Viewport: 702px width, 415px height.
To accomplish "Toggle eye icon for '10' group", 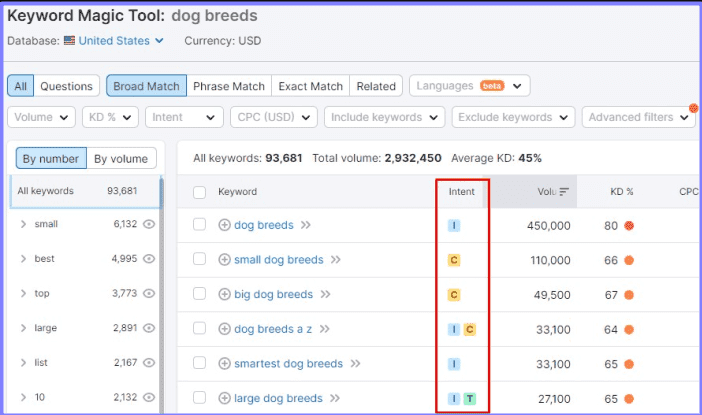I will pyautogui.click(x=149, y=397).
